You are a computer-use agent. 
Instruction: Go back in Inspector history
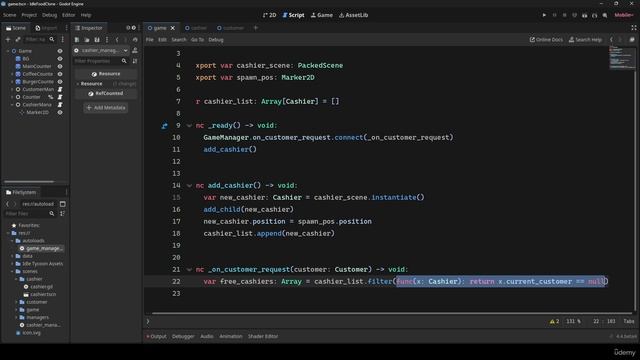coord(117,40)
